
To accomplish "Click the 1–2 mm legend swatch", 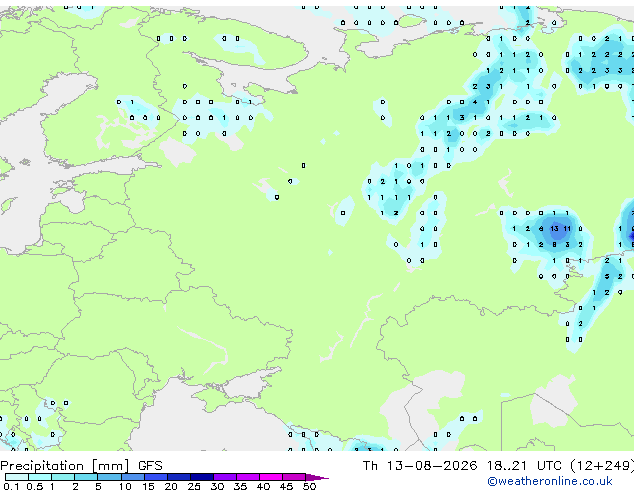I will point(63,477).
